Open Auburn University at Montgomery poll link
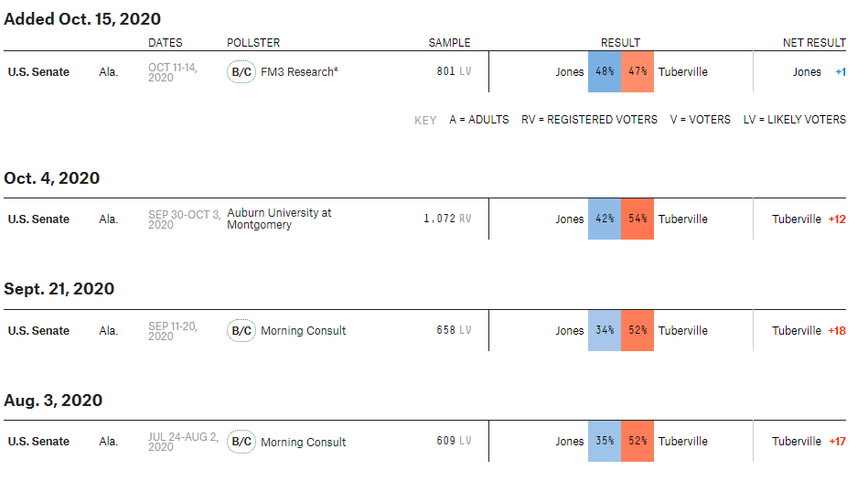868x481 pixels. pyautogui.click(x=279, y=219)
